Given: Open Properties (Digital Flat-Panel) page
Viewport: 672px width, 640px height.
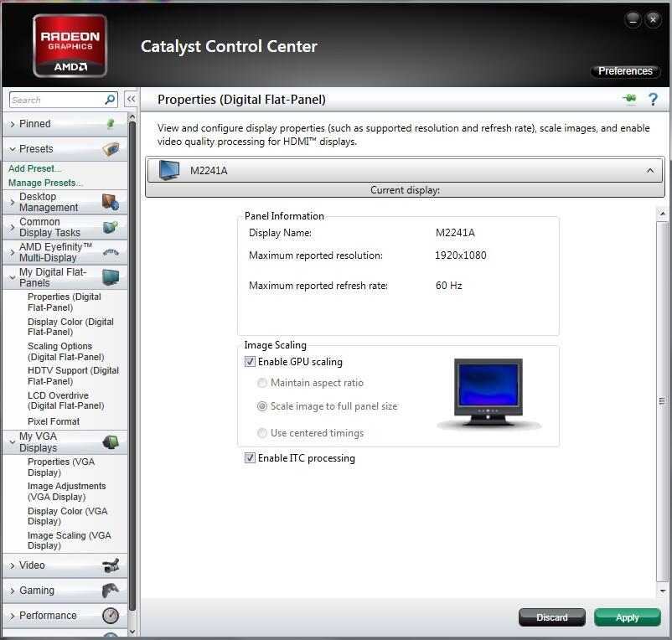Looking at the screenshot, I should pos(65,302).
